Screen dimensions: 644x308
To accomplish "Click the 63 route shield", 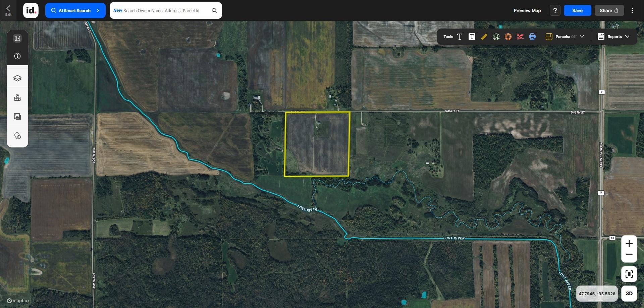I will (x=612, y=238).
